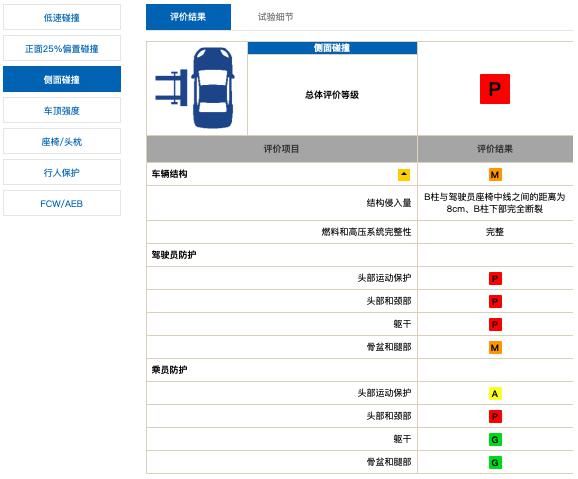Click driver 躯干 row label
The width and height of the screenshot is (578, 479).
pyautogui.click(x=402, y=324)
